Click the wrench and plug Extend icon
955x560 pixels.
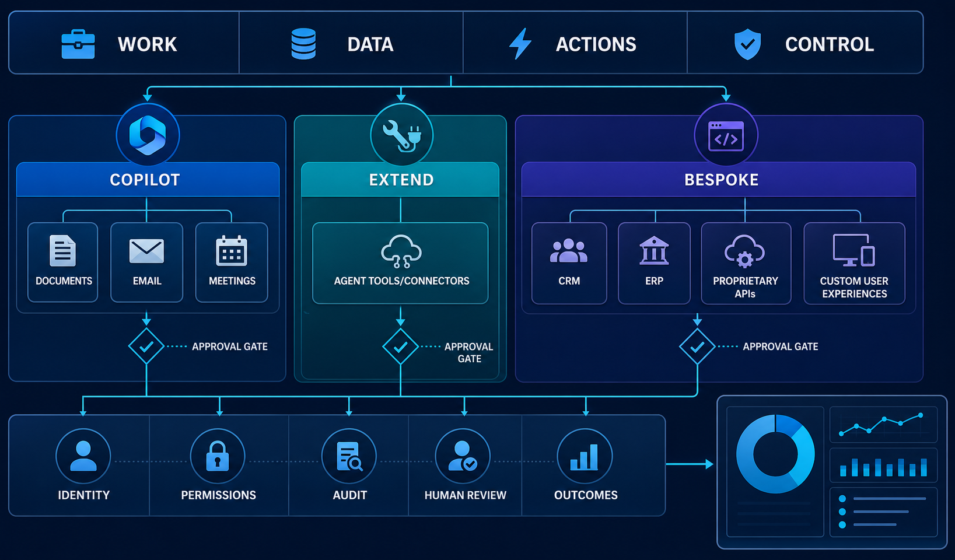point(401,135)
